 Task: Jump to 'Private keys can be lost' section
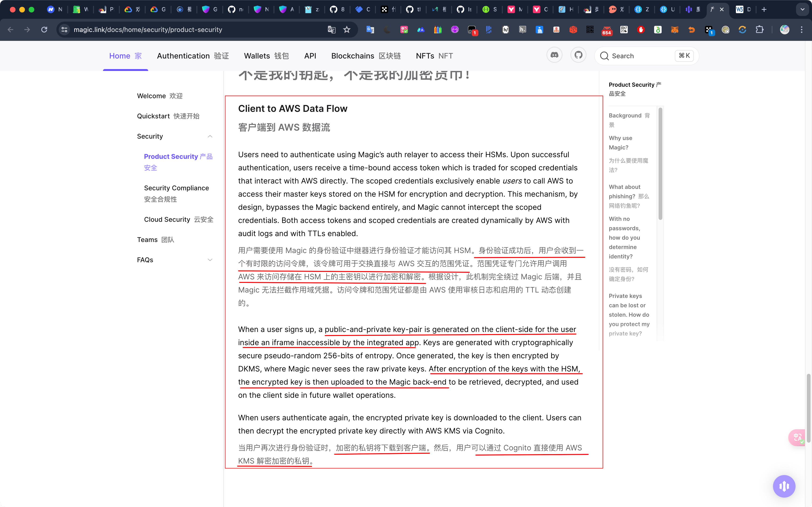(629, 315)
